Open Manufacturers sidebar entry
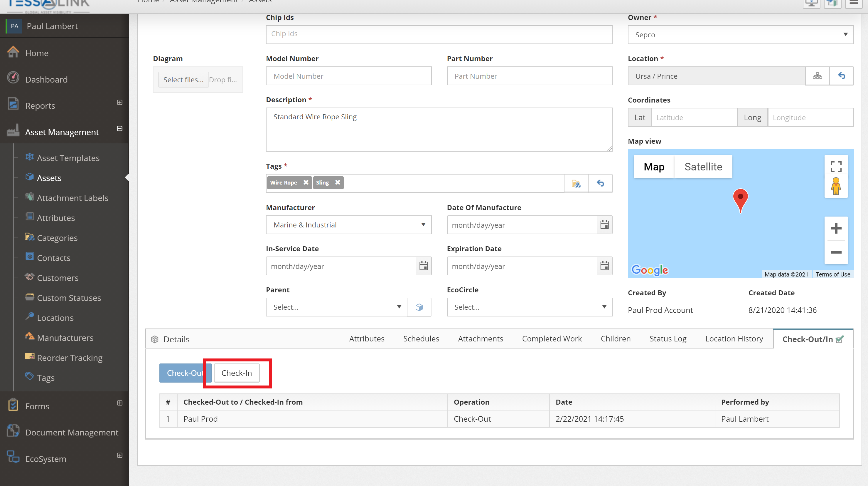868x486 pixels. pyautogui.click(x=65, y=338)
